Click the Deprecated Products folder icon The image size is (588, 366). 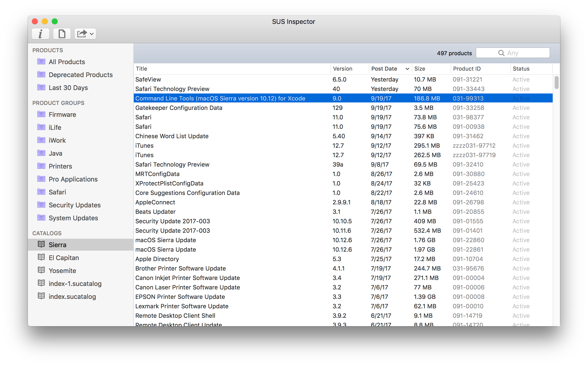[41, 74]
